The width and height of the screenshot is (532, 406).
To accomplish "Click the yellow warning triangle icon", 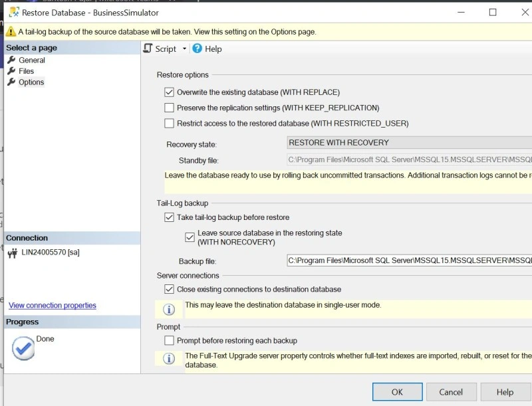I will tap(11, 31).
